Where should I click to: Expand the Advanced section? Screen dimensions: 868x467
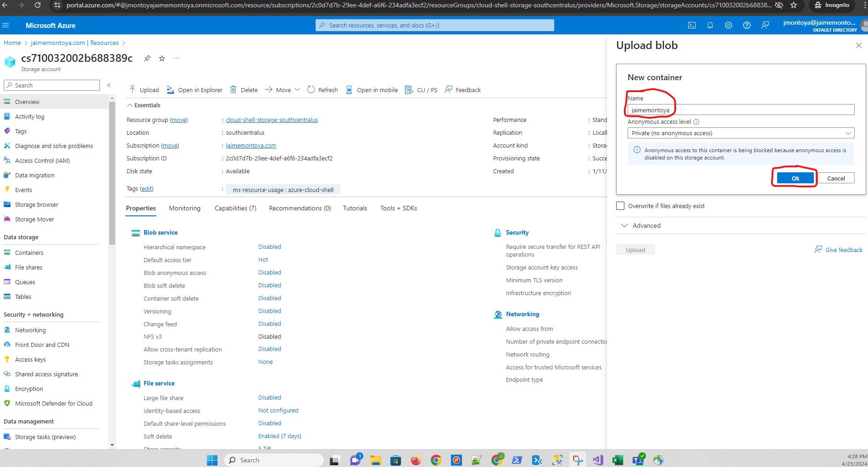[641, 225]
